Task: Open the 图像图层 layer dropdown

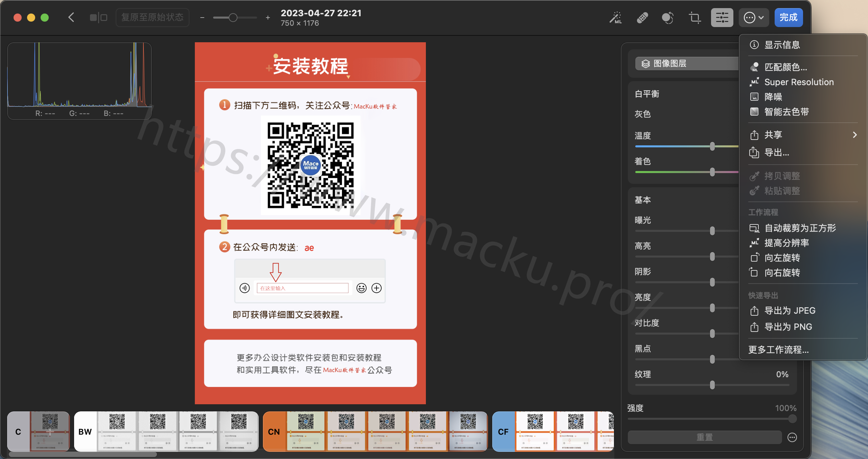Action: (x=687, y=64)
